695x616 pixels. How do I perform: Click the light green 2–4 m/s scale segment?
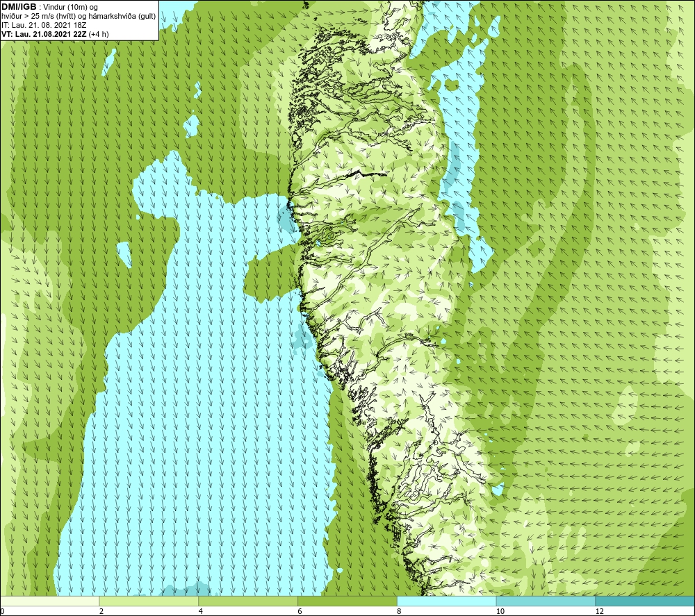pos(149,601)
